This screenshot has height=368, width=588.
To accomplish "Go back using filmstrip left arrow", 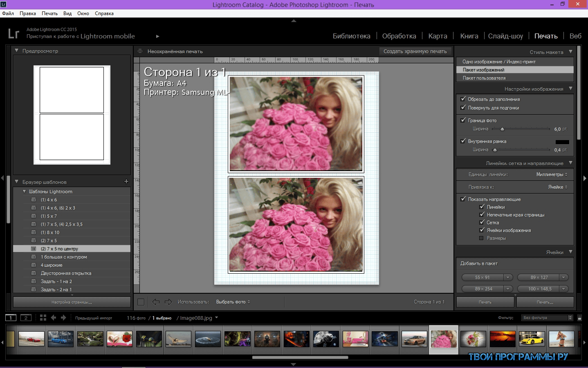I will pos(54,318).
